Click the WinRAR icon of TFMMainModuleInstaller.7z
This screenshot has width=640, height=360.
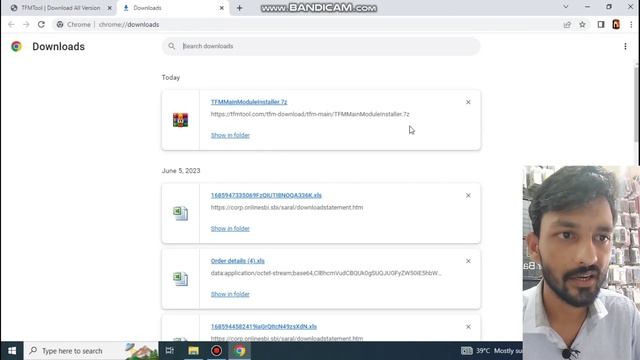click(x=180, y=120)
